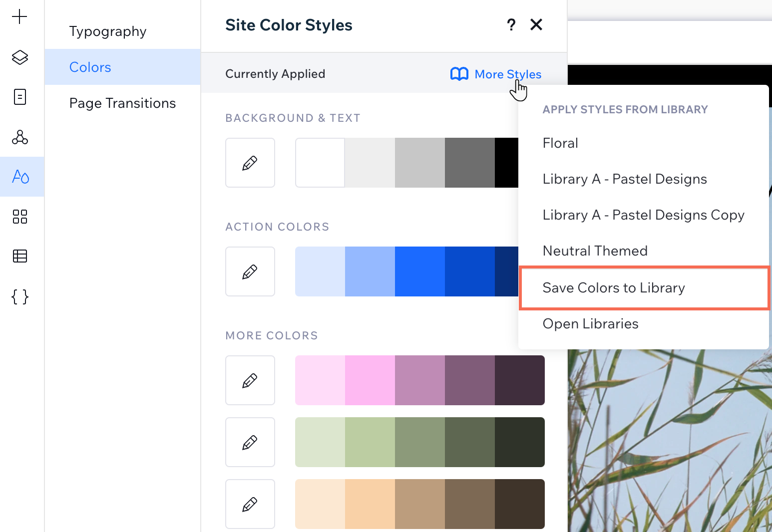
Task: Switch to the Typography tab
Action: tap(107, 31)
